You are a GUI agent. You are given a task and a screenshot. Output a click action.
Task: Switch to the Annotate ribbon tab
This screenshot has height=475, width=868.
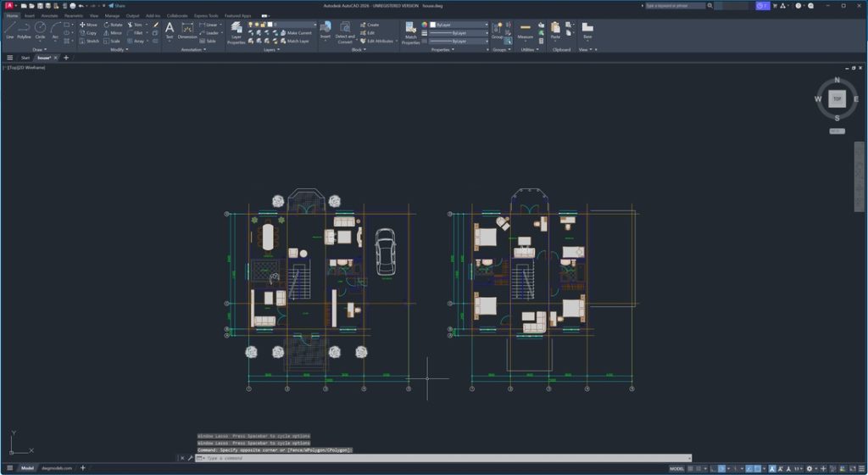pos(49,15)
